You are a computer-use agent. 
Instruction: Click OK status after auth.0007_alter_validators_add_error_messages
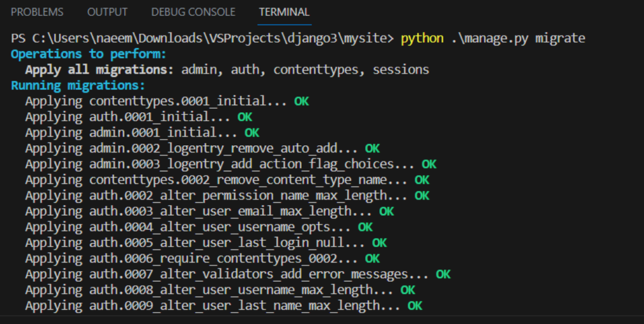(x=443, y=274)
